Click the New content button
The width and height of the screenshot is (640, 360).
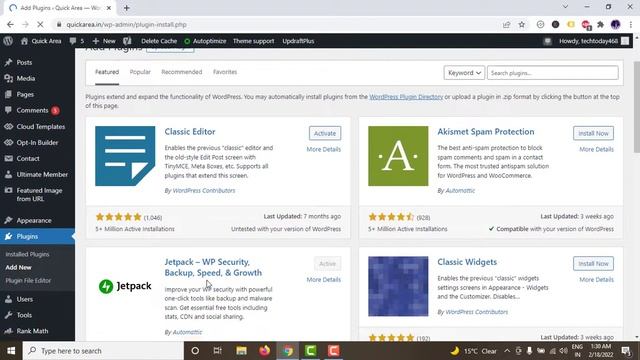pos(104,41)
